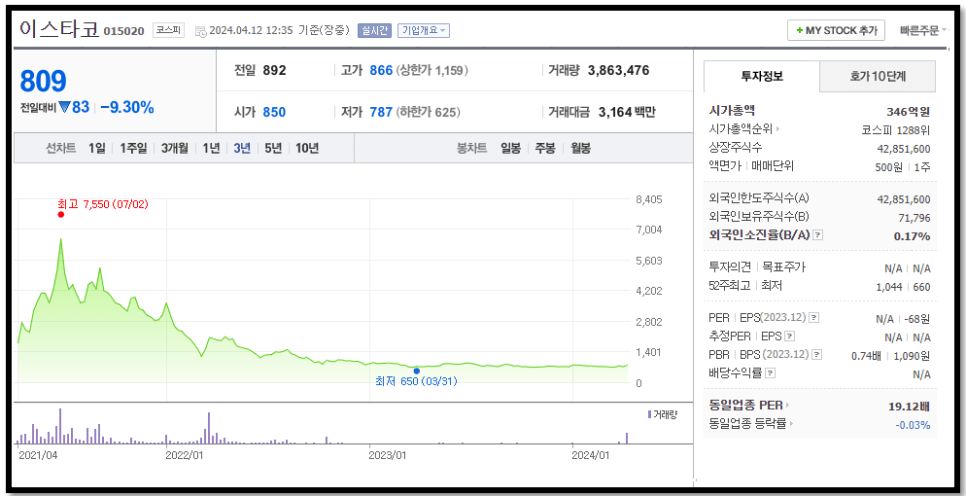Click help icon next to 외국인소진율(B/A)
Screen dimensions: 966x496
pyautogui.click(x=818, y=235)
